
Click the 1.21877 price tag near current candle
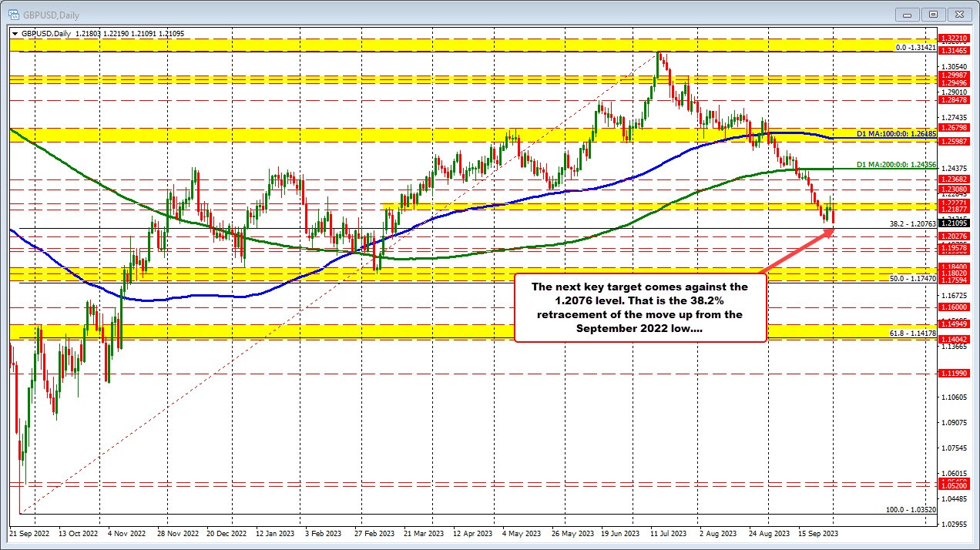pos(955,209)
